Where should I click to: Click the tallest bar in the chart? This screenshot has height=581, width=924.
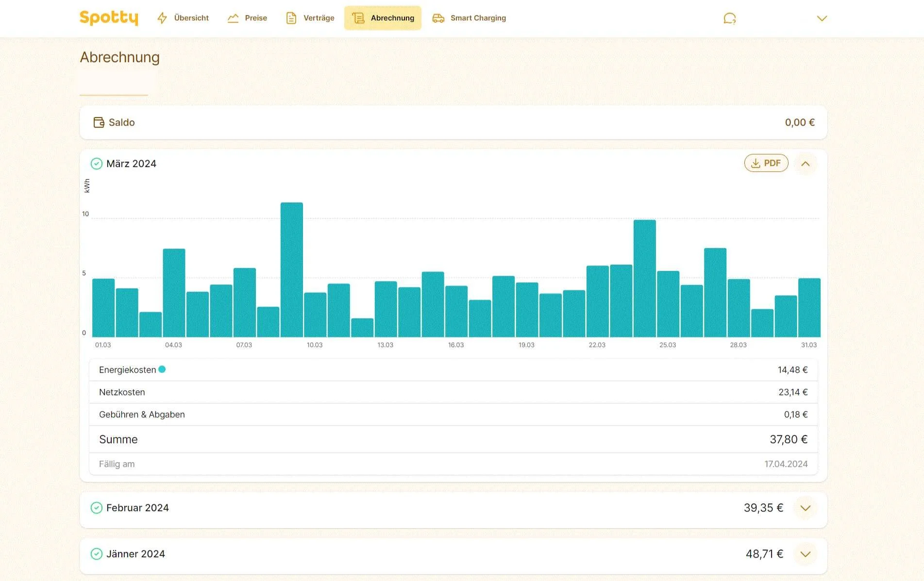pyautogui.click(x=292, y=270)
